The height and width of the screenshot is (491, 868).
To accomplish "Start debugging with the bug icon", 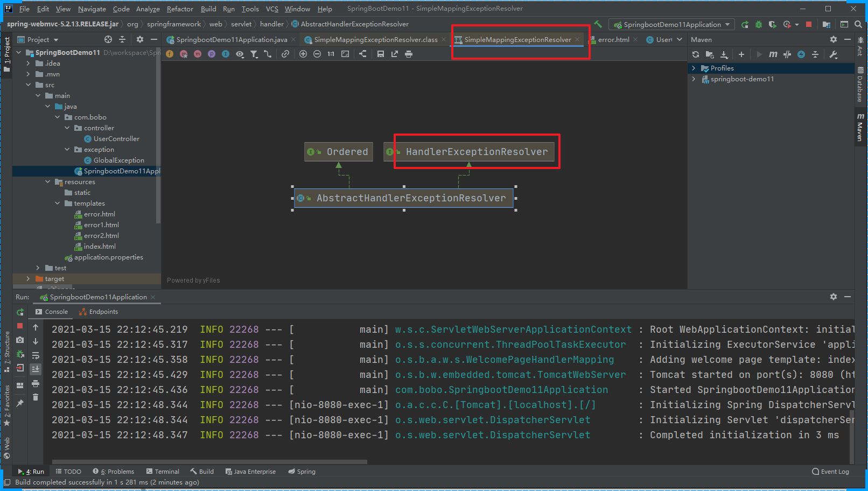I will [x=759, y=24].
